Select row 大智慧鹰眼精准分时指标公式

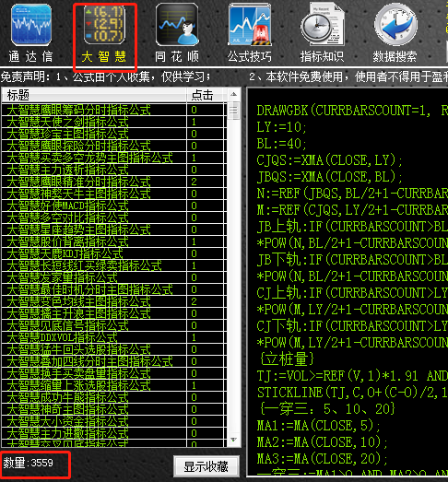pyautogui.click(x=113, y=182)
